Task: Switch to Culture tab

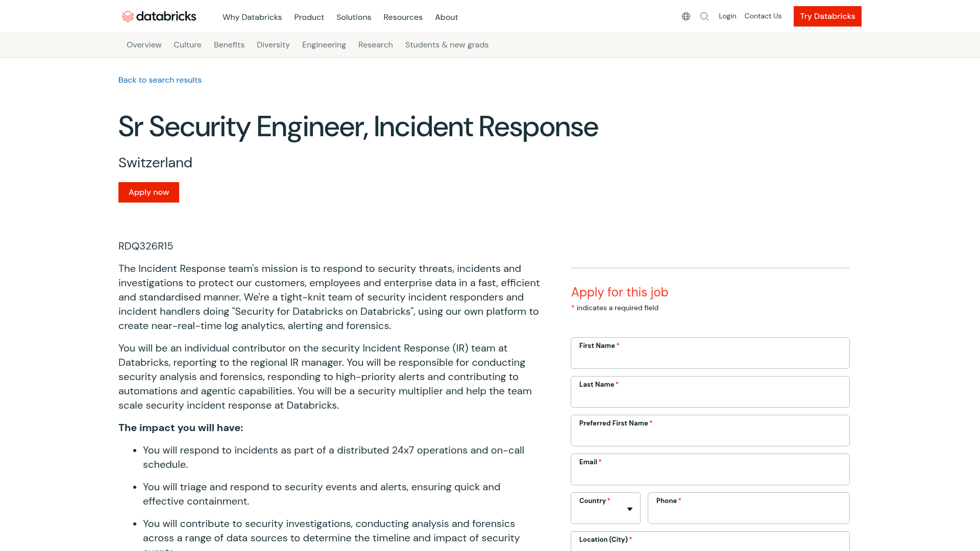Action: (x=187, y=45)
